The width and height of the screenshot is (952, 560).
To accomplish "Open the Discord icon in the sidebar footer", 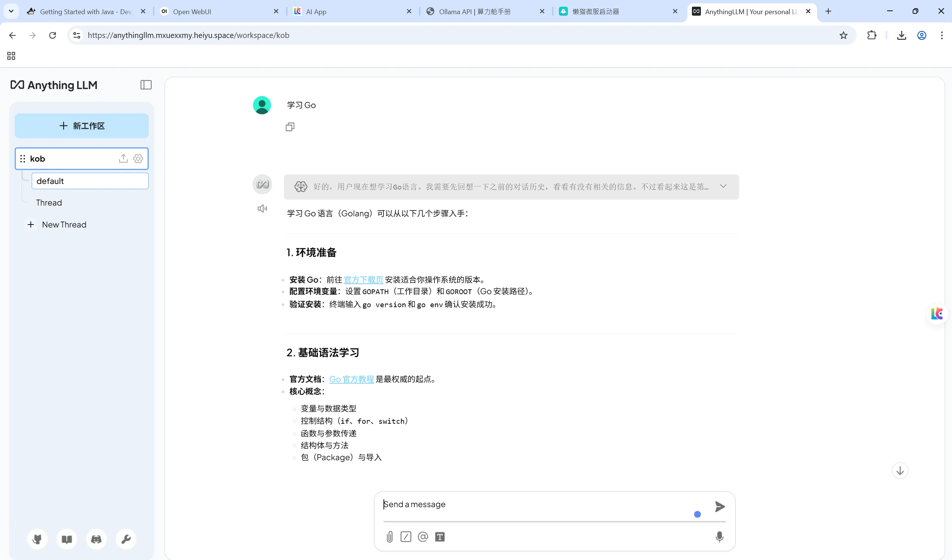I will pos(97,539).
